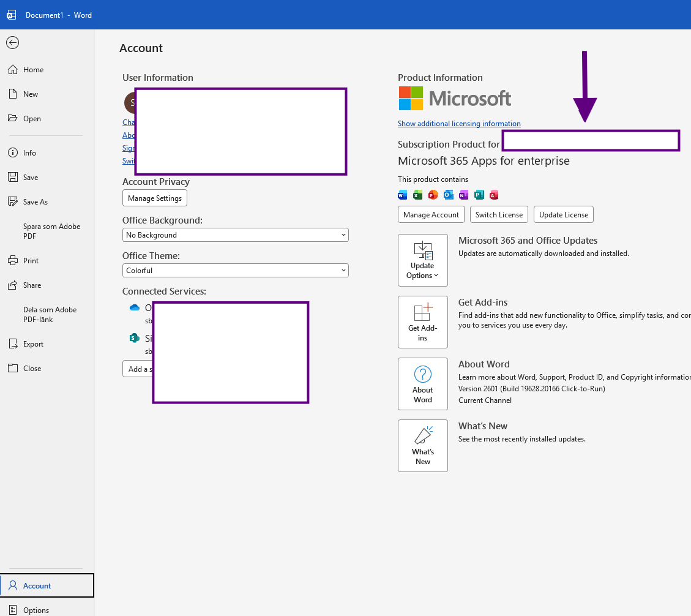This screenshot has width=691, height=616.
Task: Click the OneDrive cloud icon
Action: tap(135, 307)
